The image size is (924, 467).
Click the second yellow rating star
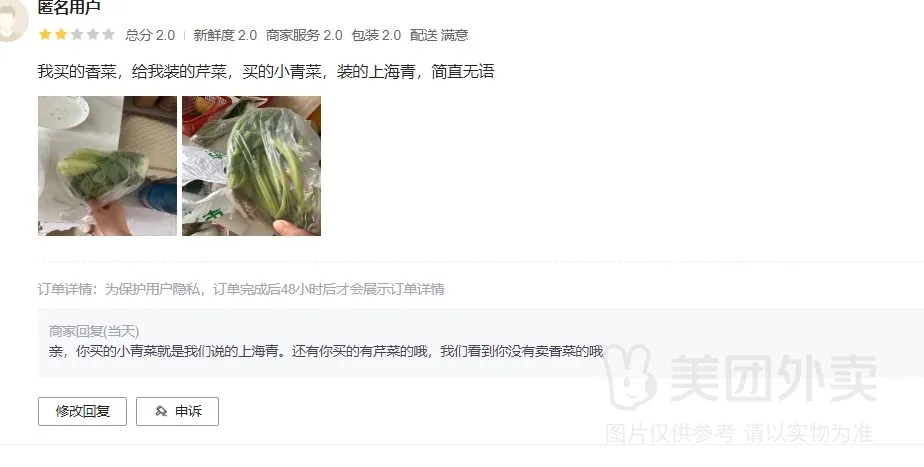[61, 34]
